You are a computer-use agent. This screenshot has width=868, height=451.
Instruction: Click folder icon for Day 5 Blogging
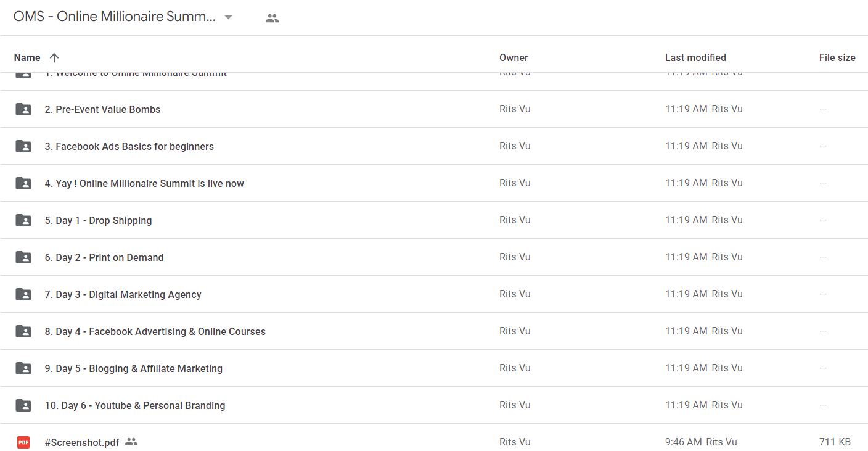[x=23, y=368]
